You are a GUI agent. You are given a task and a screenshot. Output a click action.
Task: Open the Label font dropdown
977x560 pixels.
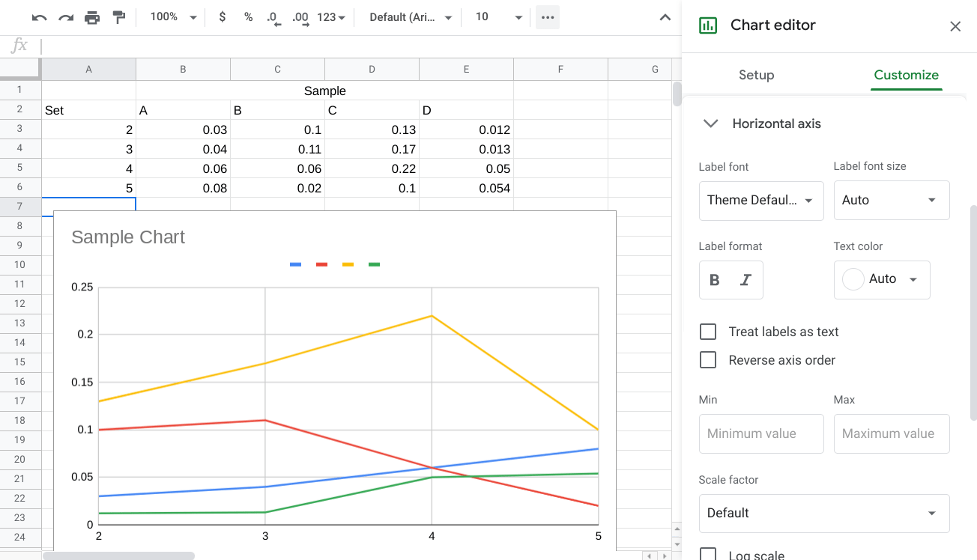(761, 201)
